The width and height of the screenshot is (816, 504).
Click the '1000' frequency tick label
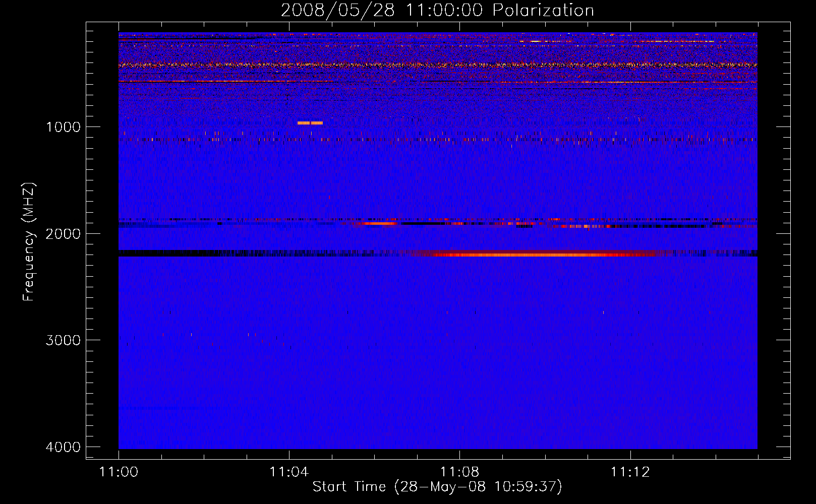(x=63, y=127)
